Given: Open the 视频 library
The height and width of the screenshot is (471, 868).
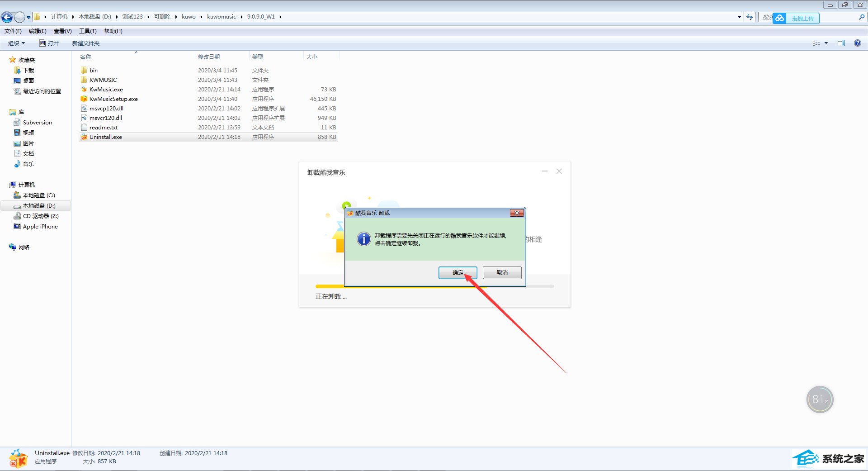Looking at the screenshot, I should tap(28, 133).
